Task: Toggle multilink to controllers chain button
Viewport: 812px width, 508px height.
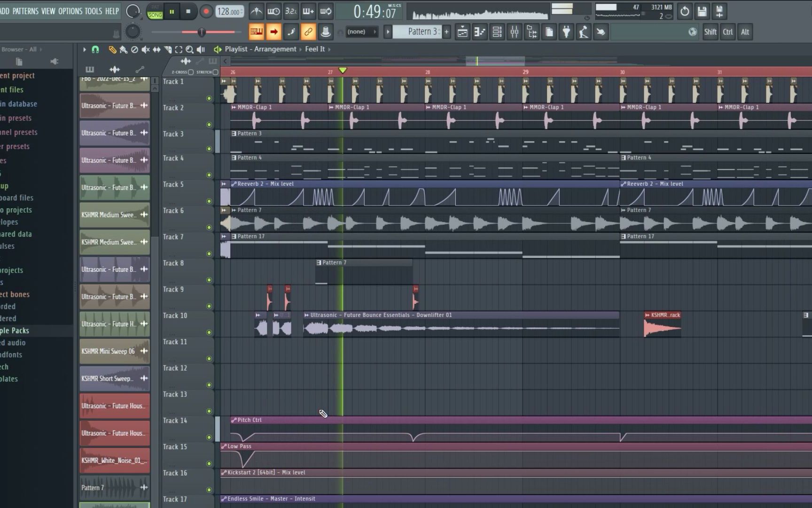Action: point(308,32)
